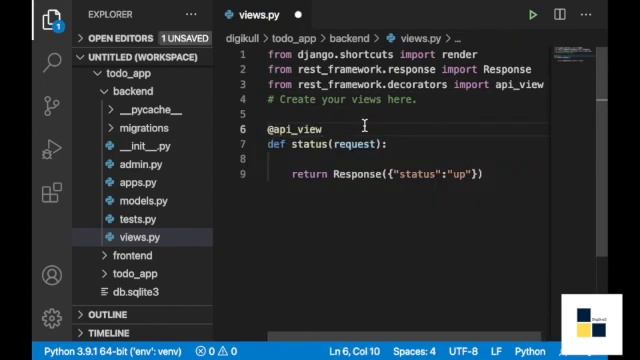Open the Accounts menu icon
The image size is (640, 360).
(x=52, y=276)
